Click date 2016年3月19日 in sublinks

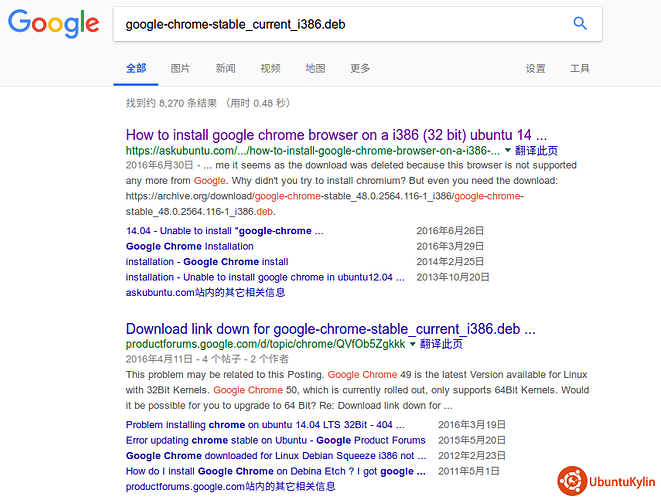pyautogui.click(x=472, y=425)
